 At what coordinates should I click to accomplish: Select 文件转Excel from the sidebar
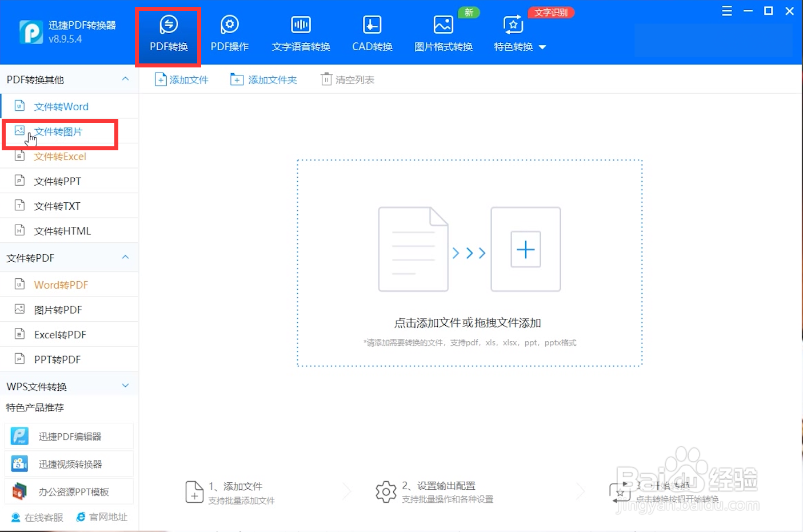coord(60,156)
